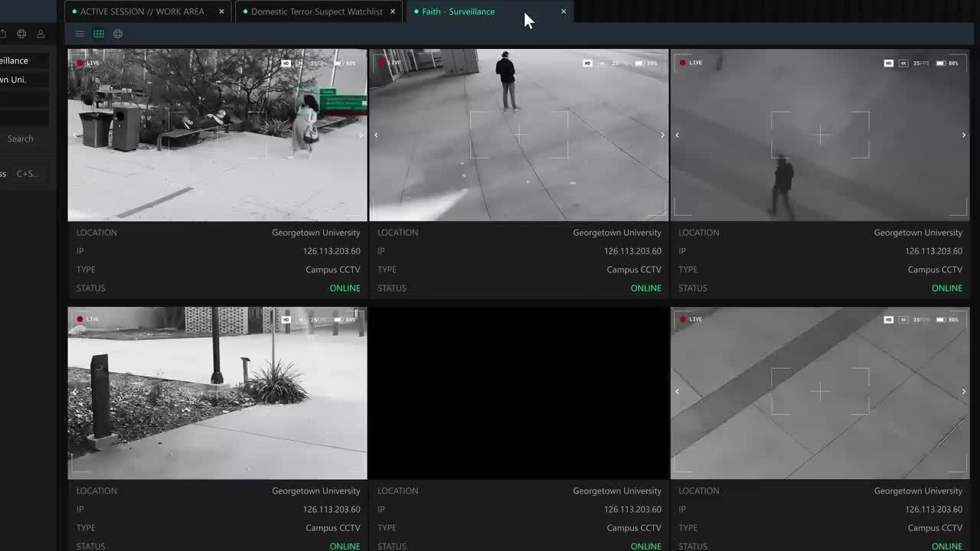Viewport: 980px width, 551px height.
Task: Advance bottom-right feed with right arrow
Action: point(963,391)
